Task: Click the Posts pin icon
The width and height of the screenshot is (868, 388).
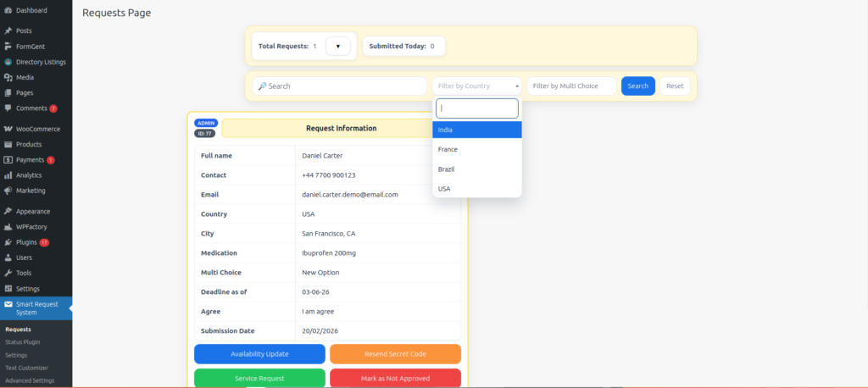Action: (x=8, y=30)
